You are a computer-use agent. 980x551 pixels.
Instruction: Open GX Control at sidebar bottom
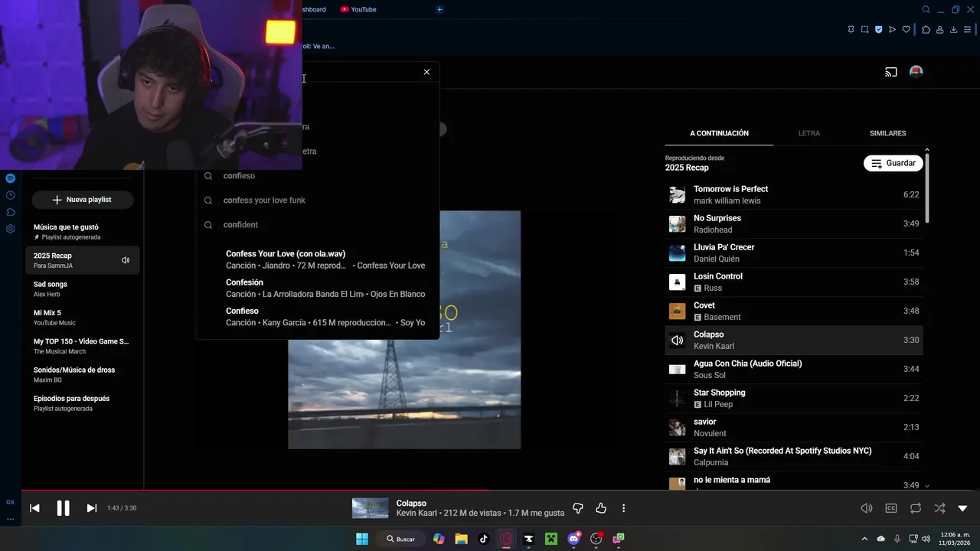(x=10, y=502)
